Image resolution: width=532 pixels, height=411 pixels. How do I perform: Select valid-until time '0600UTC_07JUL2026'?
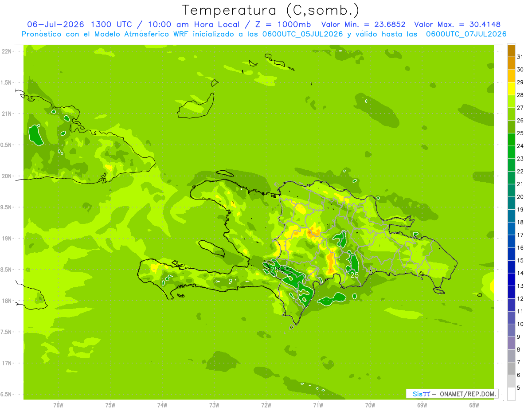pos(466,34)
